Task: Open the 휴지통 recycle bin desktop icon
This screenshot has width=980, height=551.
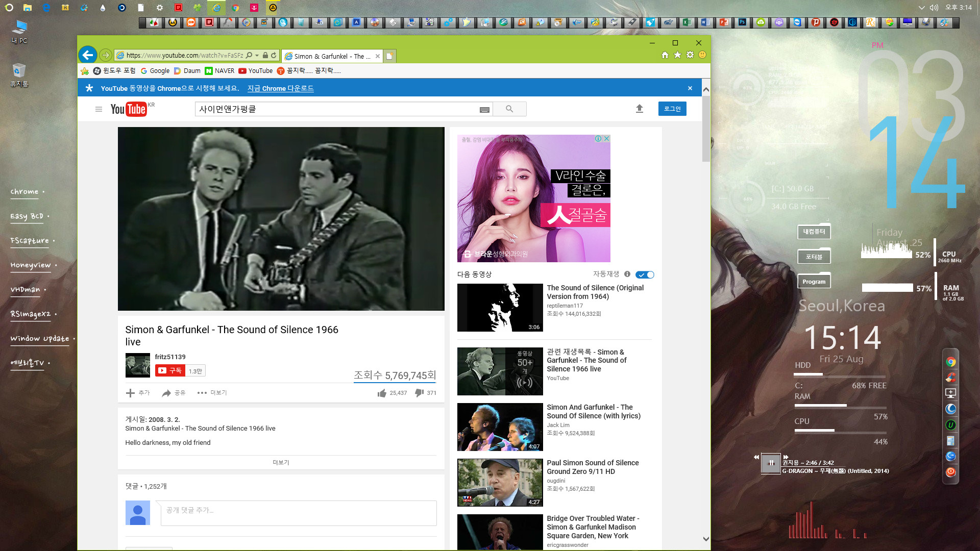Action: coord(19,75)
